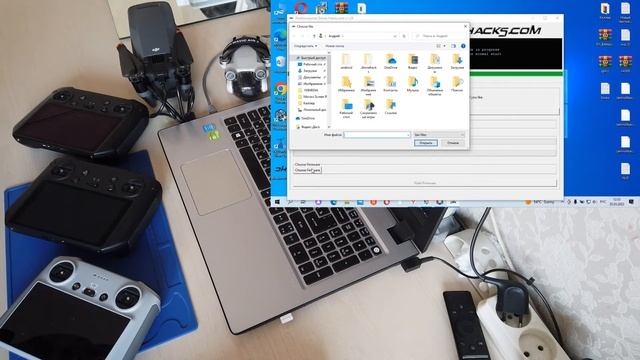
Task: Open the OneDrive folder icon in file list
Action: [391, 61]
